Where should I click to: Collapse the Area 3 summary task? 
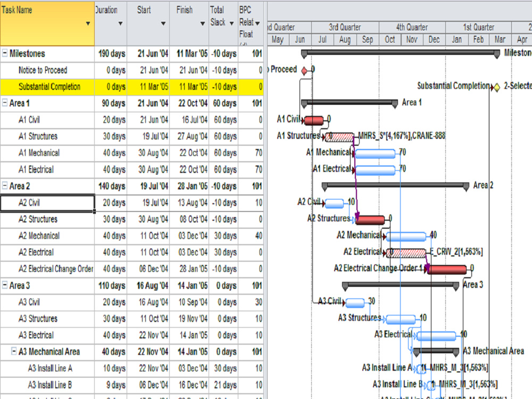tap(5, 285)
